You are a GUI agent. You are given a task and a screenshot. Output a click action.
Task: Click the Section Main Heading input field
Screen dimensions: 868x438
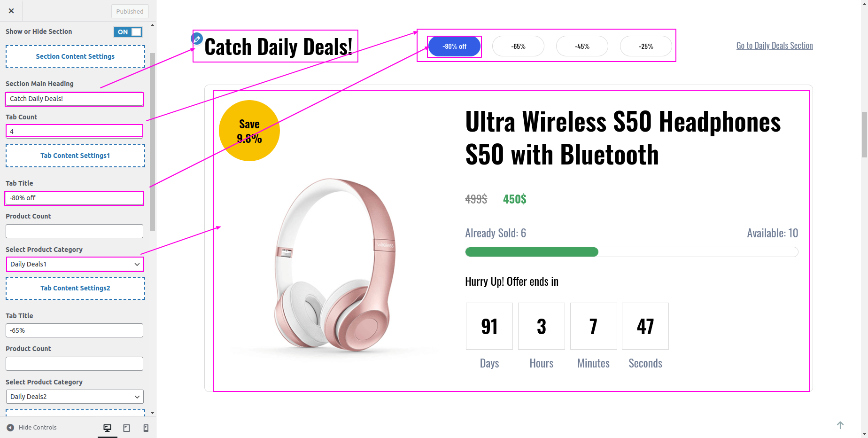pos(74,99)
